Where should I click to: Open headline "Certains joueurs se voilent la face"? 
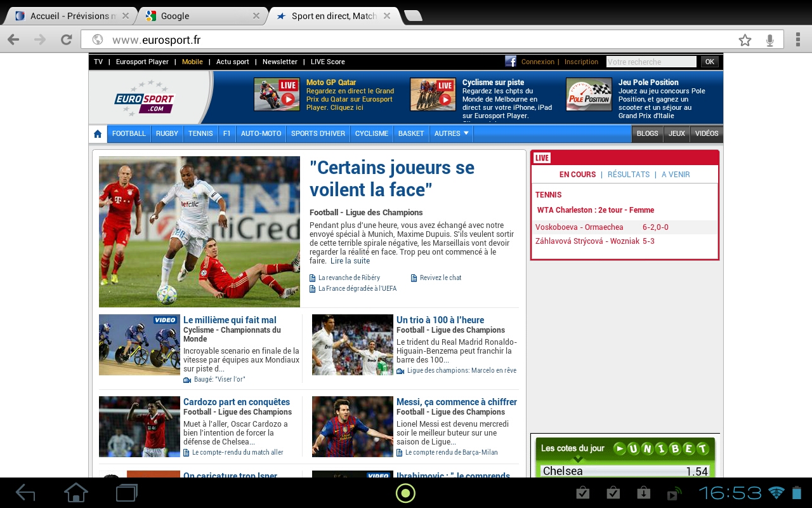(392, 178)
